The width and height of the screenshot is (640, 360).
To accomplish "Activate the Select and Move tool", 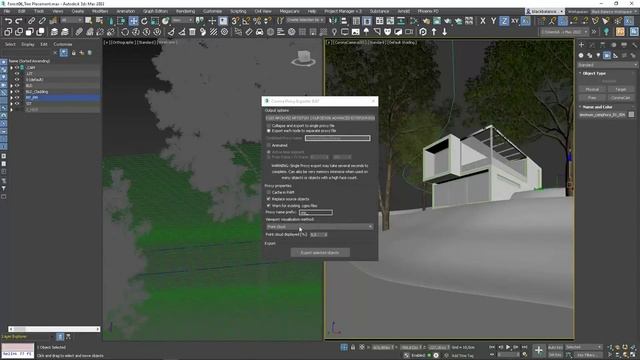I will pyautogui.click(x=133, y=20).
